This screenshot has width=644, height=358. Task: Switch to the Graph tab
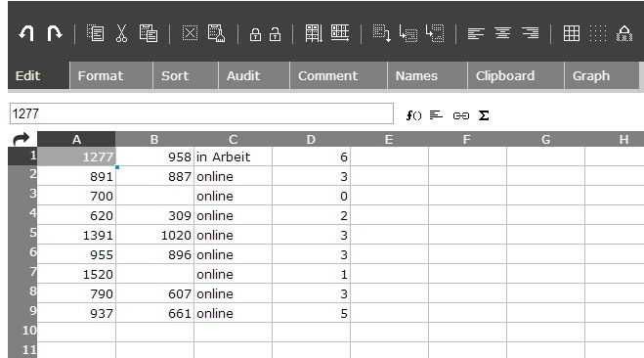[602, 75]
